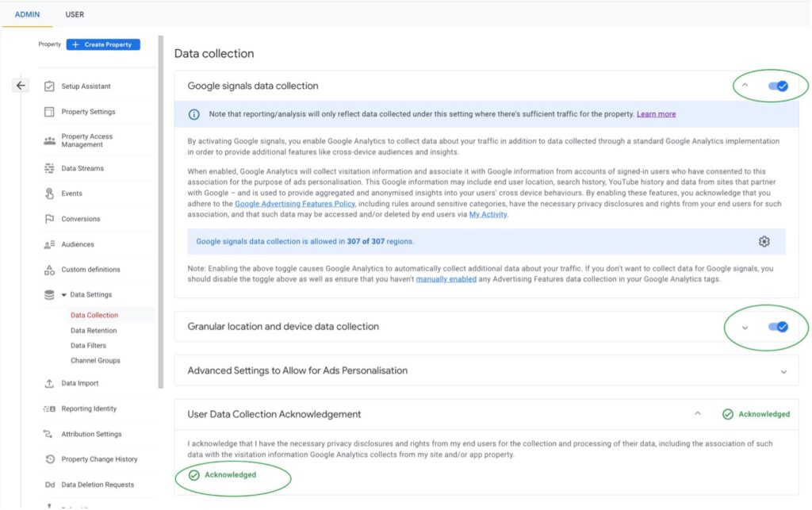Image resolution: width=812 pixels, height=510 pixels.
Task: Expand Advanced Settings for Ads Personalisation
Action: (783, 371)
